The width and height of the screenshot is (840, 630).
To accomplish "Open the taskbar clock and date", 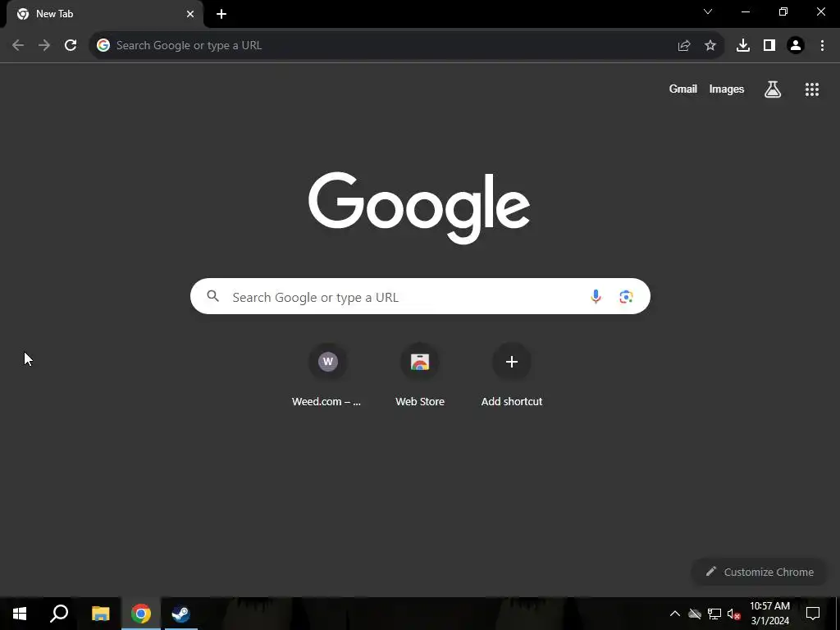I will click(769, 614).
